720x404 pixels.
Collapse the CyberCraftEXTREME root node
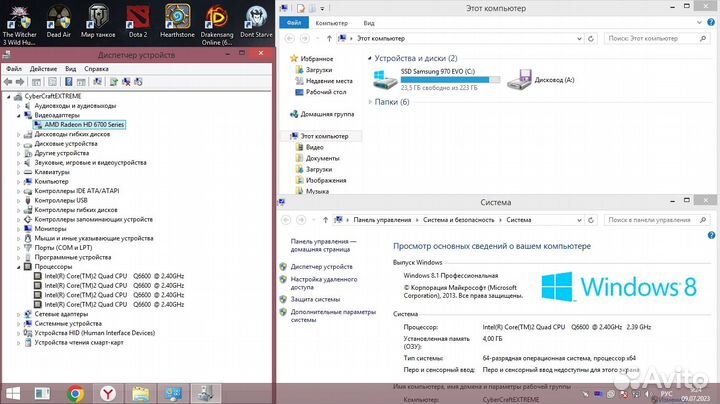[9, 96]
